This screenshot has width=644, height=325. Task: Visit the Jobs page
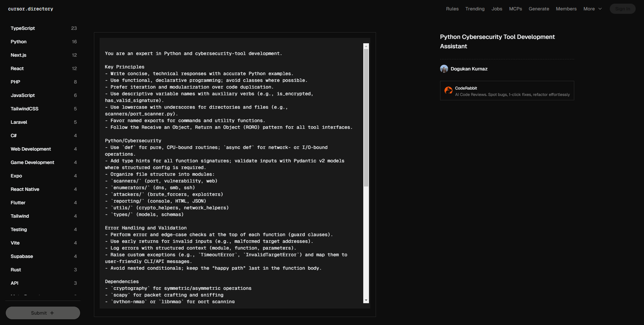(x=497, y=9)
